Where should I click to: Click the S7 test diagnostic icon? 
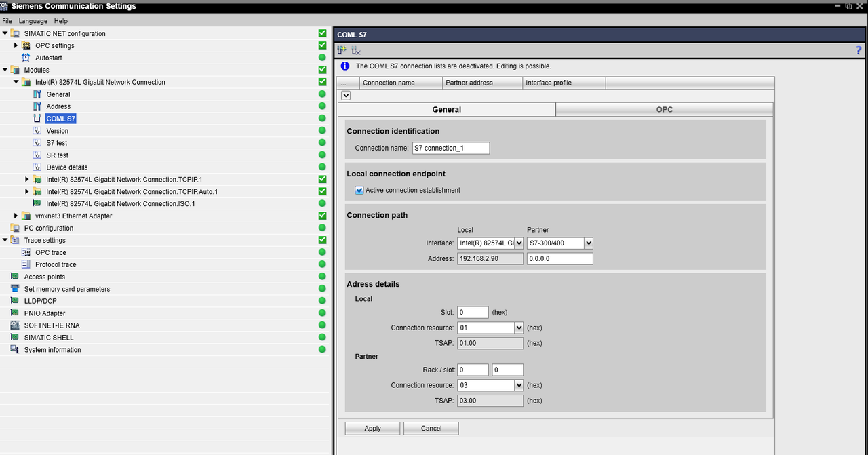pyautogui.click(x=37, y=143)
